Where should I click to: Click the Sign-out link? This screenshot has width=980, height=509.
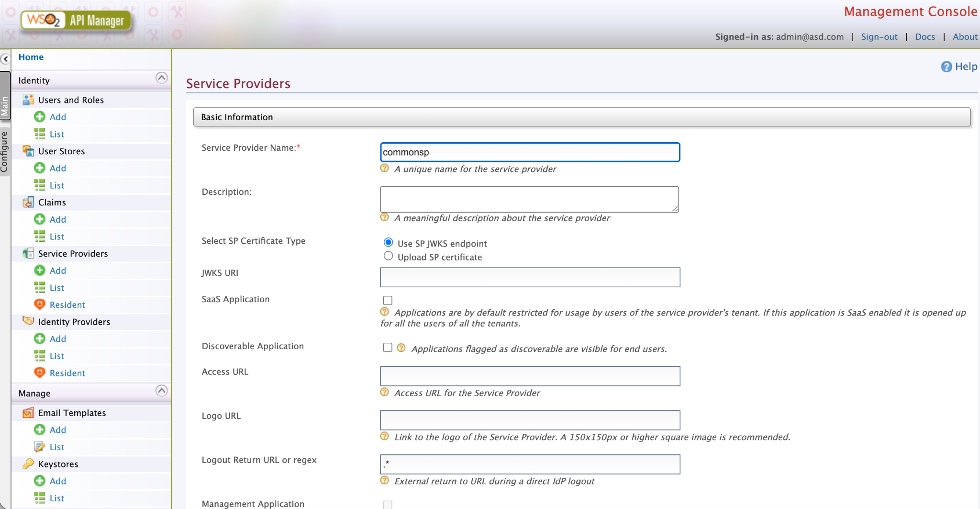coord(879,37)
